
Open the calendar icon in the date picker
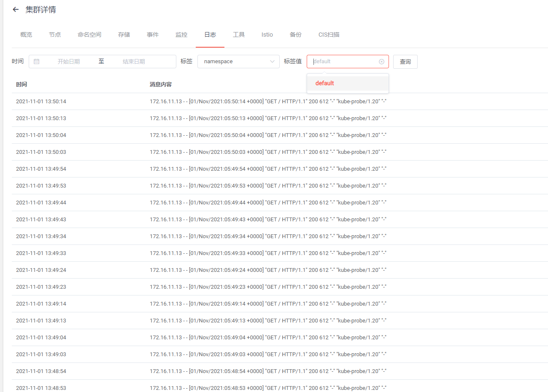pos(37,62)
